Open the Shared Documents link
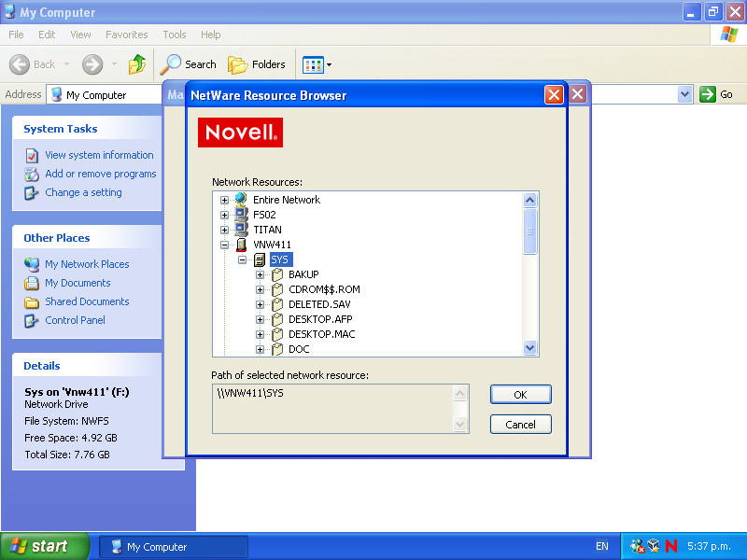The image size is (747, 560). coord(87,301)
